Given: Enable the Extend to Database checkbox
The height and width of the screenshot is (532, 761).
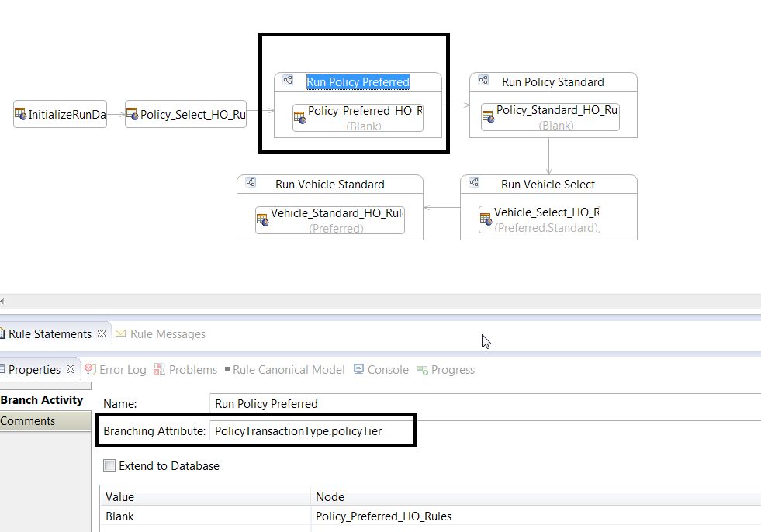Looking at the screenshot, I should tap(109, 465).
